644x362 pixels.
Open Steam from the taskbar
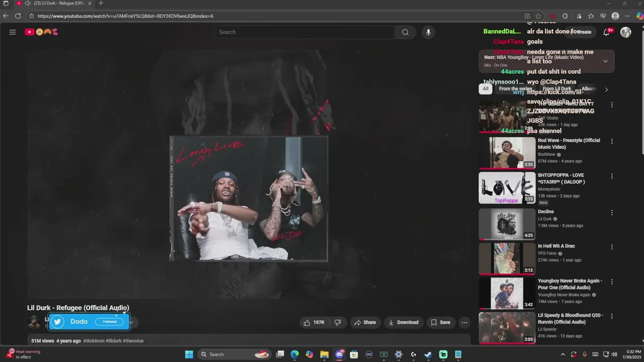[x=428, y=354]
